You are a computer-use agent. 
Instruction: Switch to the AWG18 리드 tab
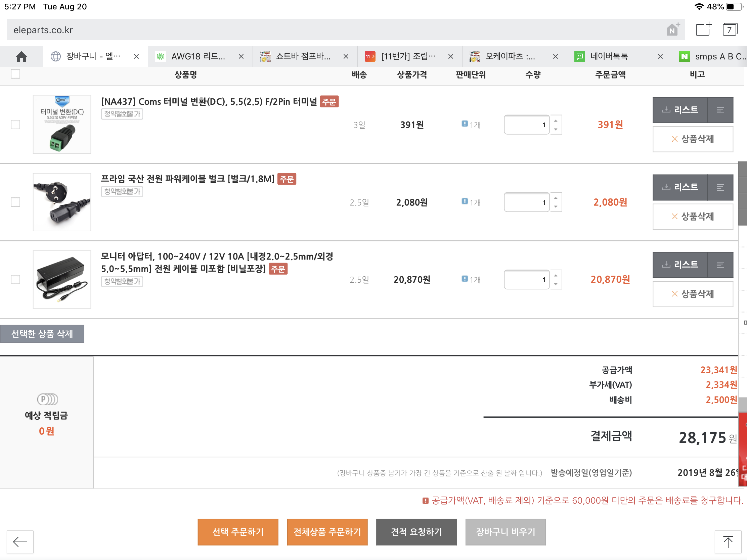[x=198, y=56]
